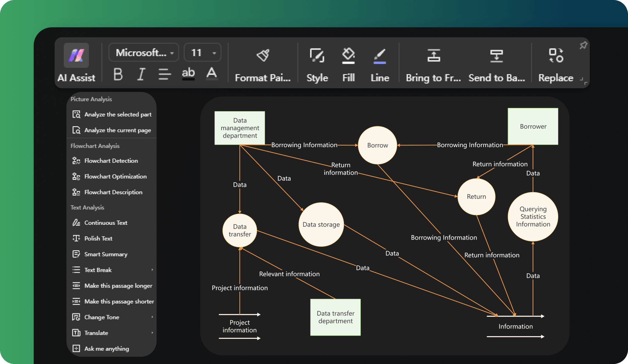Screen dimensions: 628x364
Task: Select the Return circle node
Action: pos(476,197)
